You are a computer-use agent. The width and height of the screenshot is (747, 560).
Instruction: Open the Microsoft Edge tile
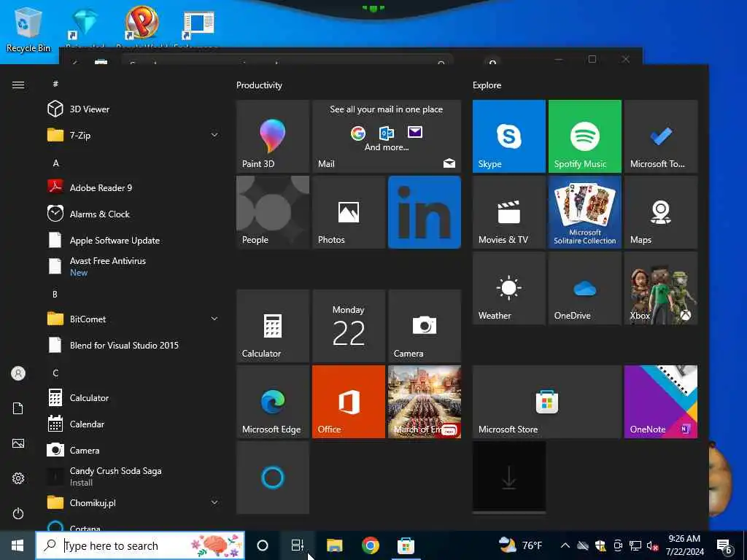click(x=273, y=402)
